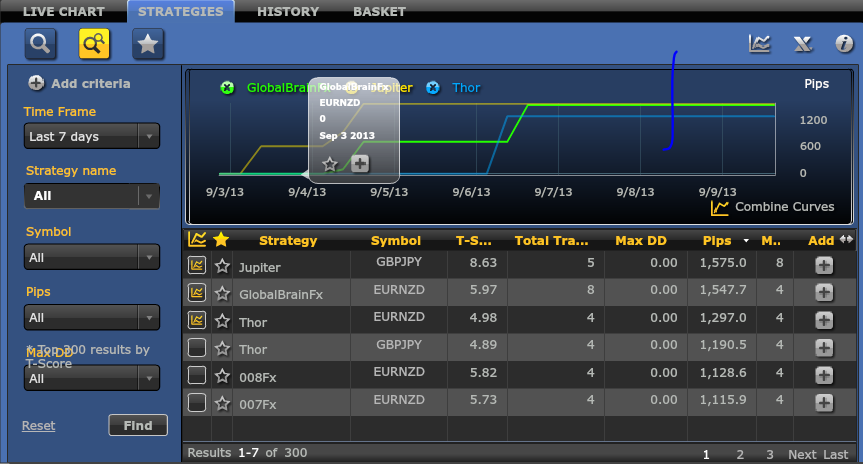Open the Strategy name dropdown
This screenshot has width=863, height=464.
click(92, 196)
